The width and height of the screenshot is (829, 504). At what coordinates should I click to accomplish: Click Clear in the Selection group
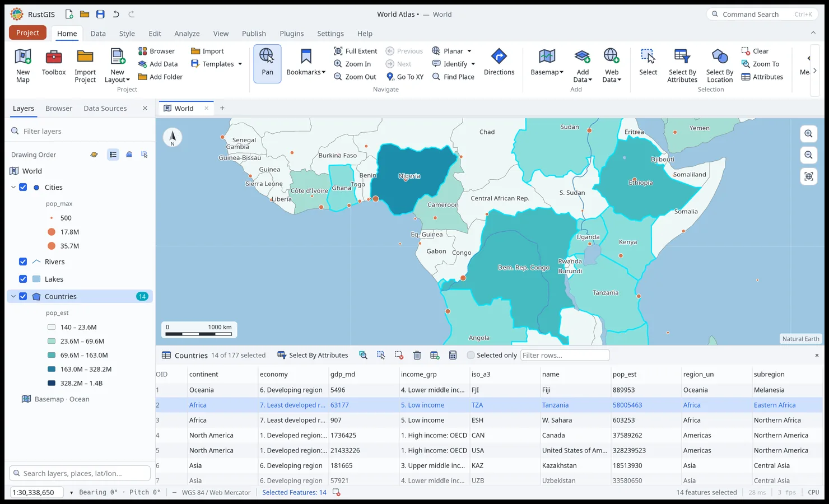coord(755,51)
